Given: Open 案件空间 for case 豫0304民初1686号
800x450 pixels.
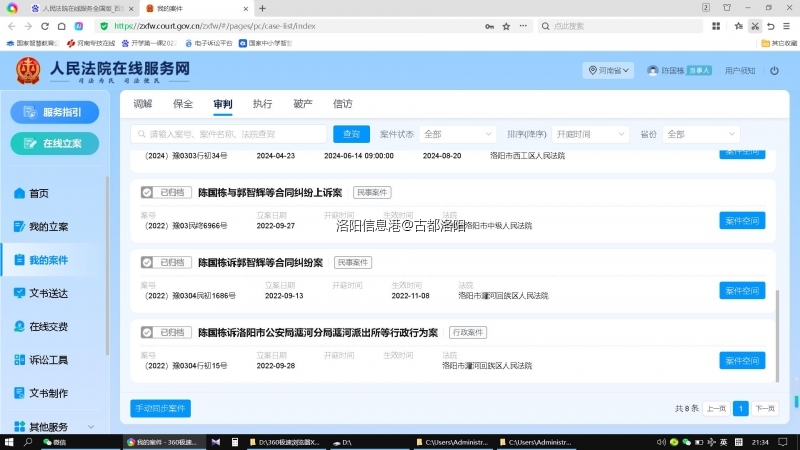Looking at the screenshot, I should [742, 291].
